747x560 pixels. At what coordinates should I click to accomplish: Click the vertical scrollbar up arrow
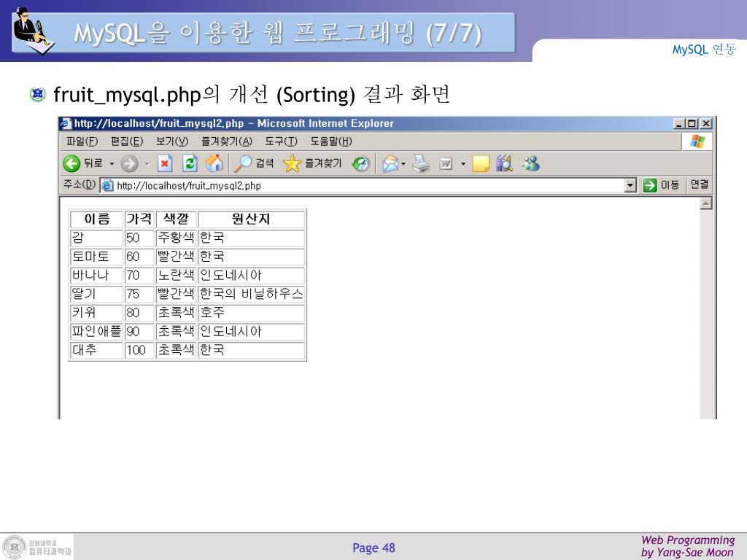coord(706,203)
